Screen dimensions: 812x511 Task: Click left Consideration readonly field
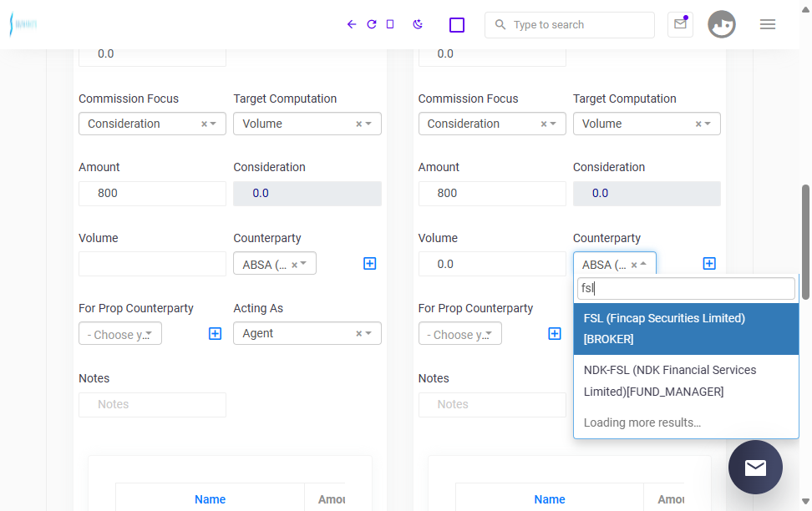[307, 193]
